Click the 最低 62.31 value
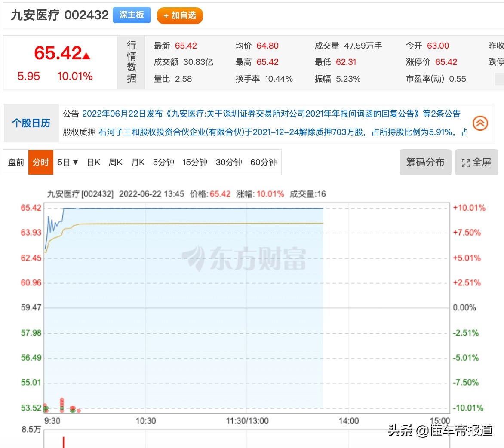 point(346,62)
